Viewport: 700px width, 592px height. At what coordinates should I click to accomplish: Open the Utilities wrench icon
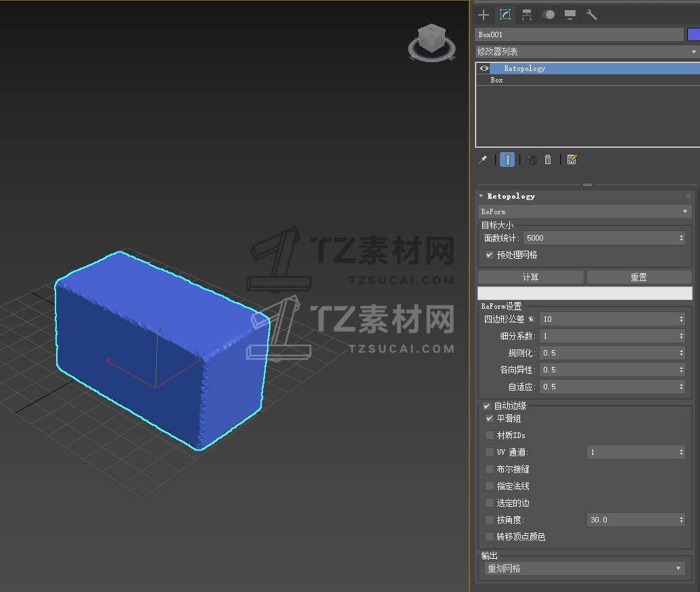coord(592,15)
